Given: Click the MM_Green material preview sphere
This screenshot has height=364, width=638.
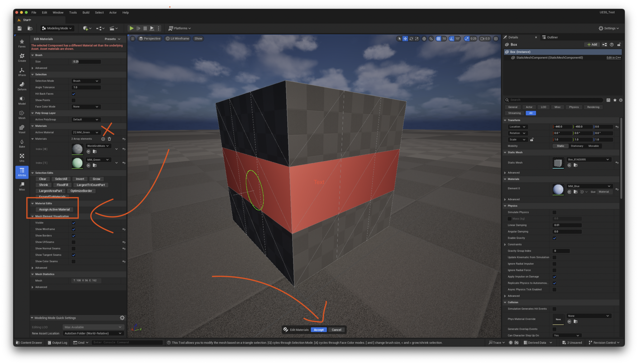Looking at the screenshot, I should [x=77, y=163].
